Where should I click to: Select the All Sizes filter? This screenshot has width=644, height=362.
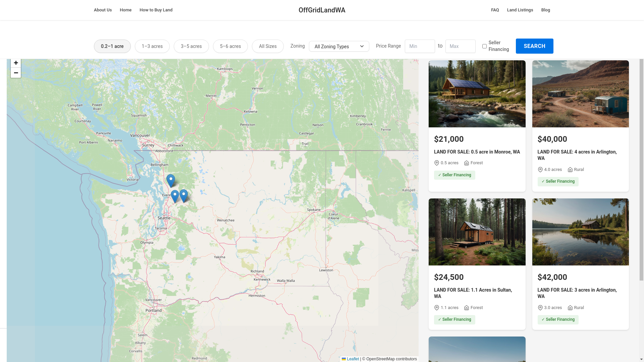(268, 46)
